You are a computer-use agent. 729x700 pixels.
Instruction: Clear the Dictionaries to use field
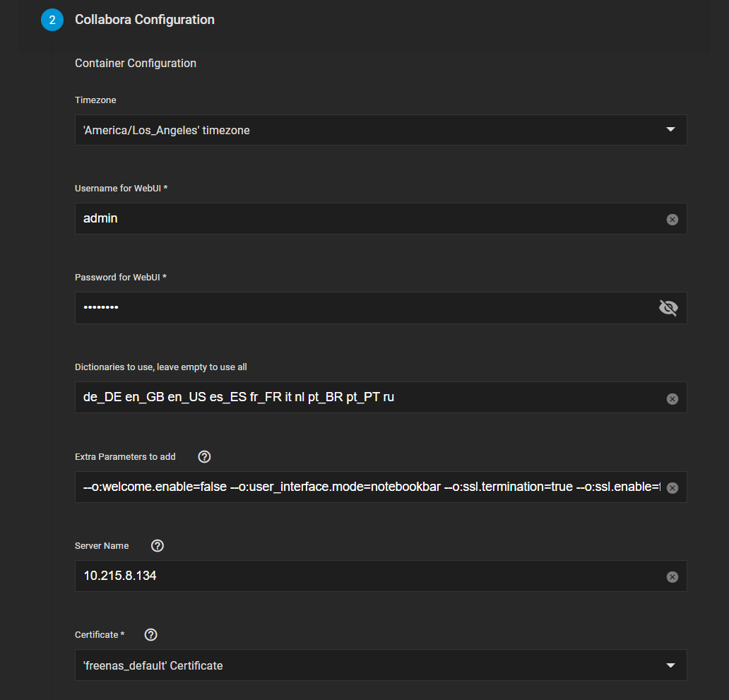tap(672, 399)
